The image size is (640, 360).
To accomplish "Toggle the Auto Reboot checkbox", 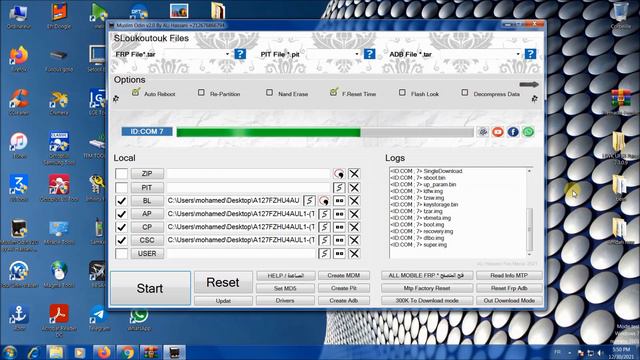I will pyautogui.click(x=136, y=93).
